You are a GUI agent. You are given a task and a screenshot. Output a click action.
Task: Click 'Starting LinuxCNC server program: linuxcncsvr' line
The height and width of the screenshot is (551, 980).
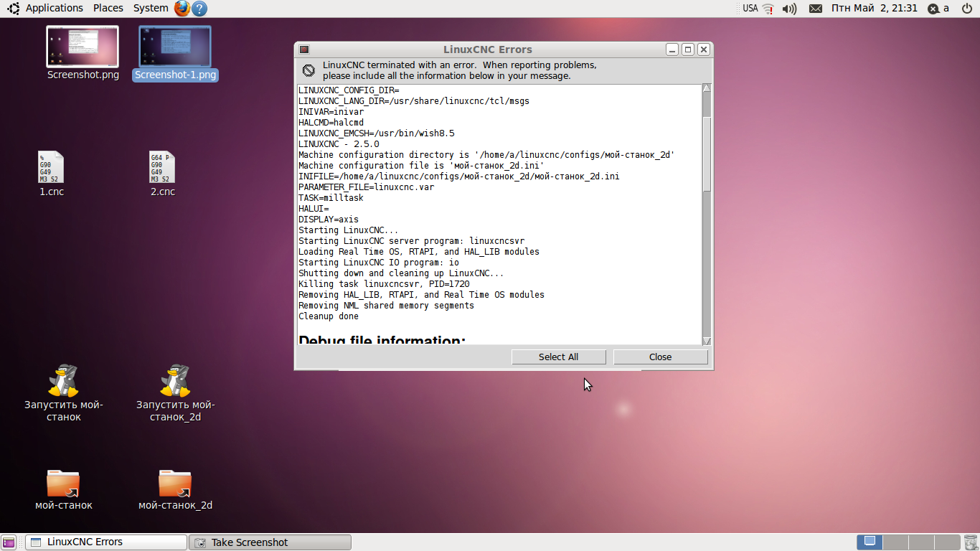412,241
